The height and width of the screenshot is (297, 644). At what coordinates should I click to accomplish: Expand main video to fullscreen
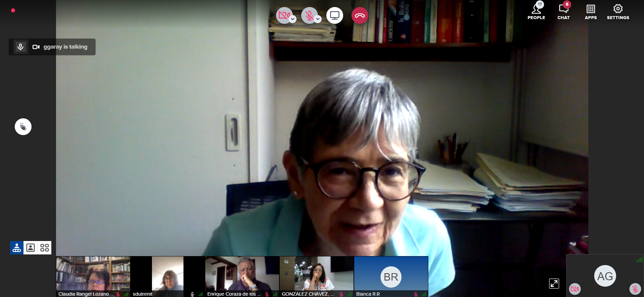(x=554, y=283)
